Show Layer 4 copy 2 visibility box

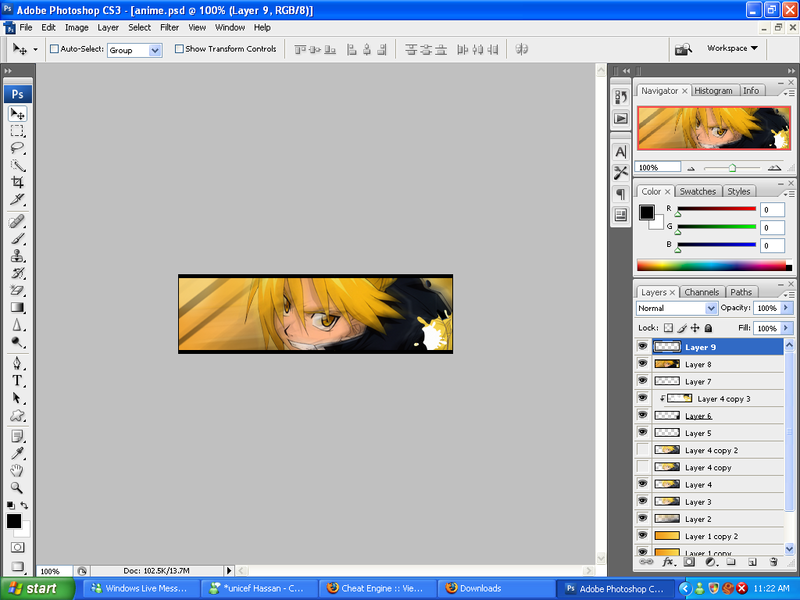(643, 450)
